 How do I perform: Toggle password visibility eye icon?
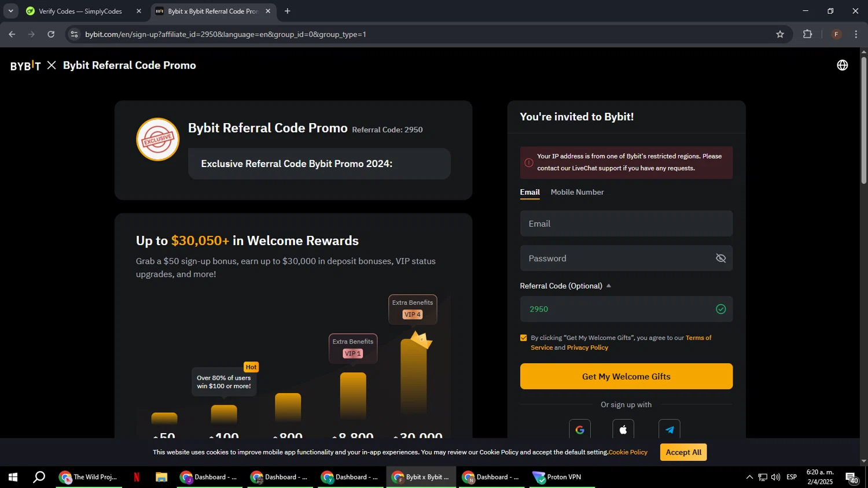[x=720, y=258]
